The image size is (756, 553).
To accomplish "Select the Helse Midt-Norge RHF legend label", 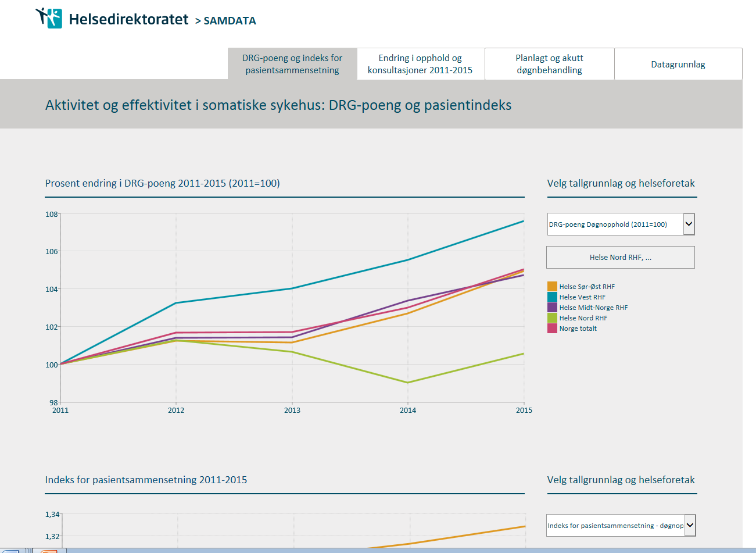I will (x=593, y=308).
